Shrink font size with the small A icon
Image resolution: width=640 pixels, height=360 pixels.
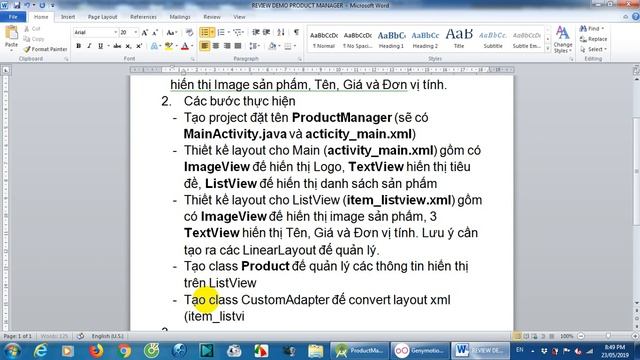pos(155,32)
